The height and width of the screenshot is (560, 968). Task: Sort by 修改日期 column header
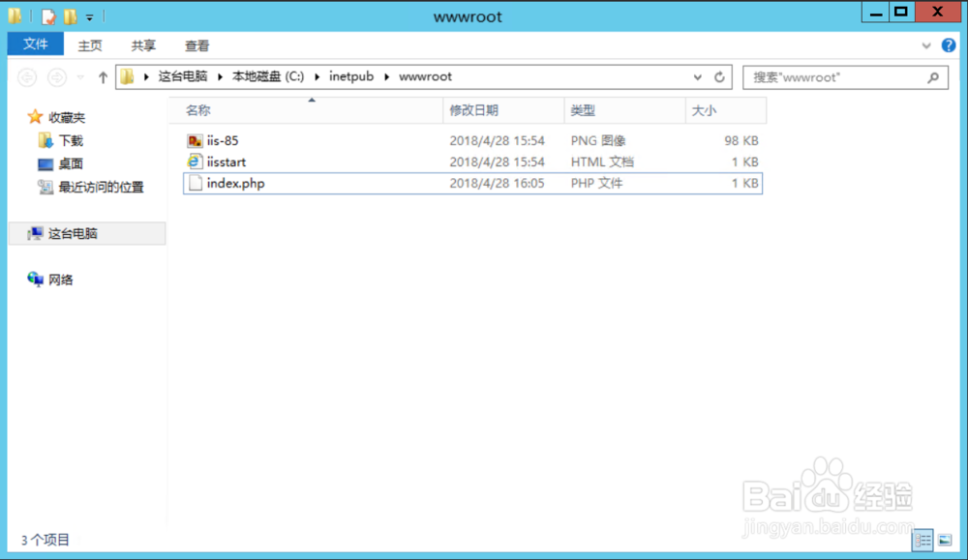(x=503, y=110)
